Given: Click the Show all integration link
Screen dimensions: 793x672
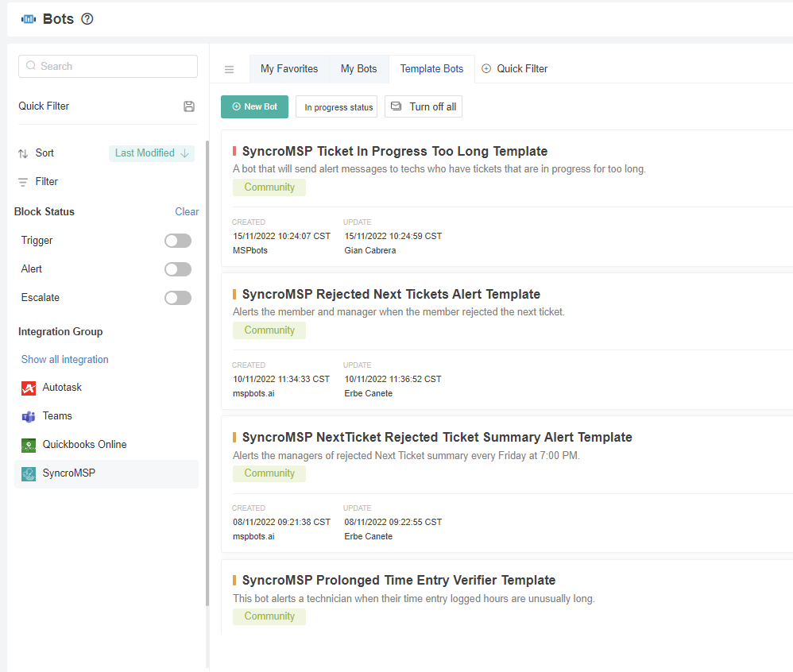Looking at the screenshot, I should pyautogui.click(x=64, y=359).
